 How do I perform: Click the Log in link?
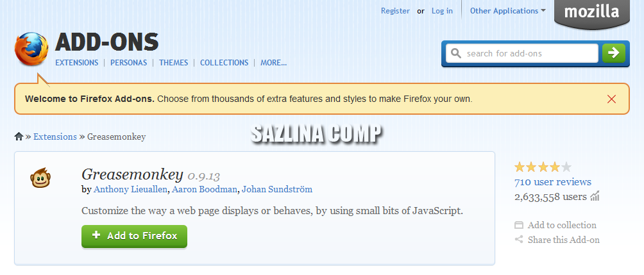tap(442, 11)
